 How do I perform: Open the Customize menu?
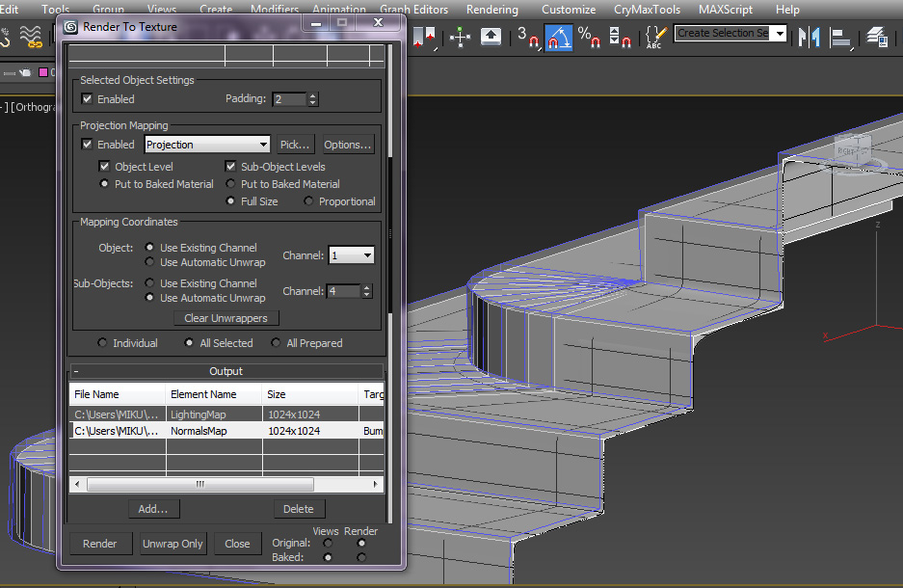coord(569,10)
